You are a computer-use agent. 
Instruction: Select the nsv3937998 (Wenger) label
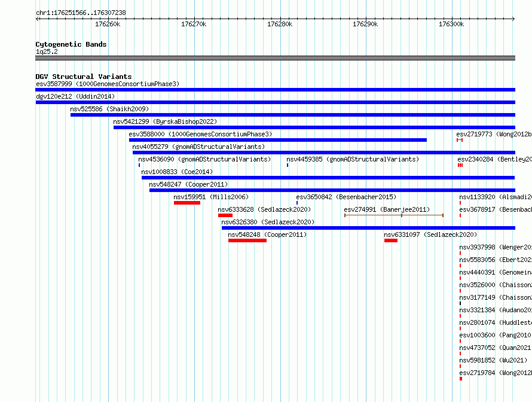(496, 247)
